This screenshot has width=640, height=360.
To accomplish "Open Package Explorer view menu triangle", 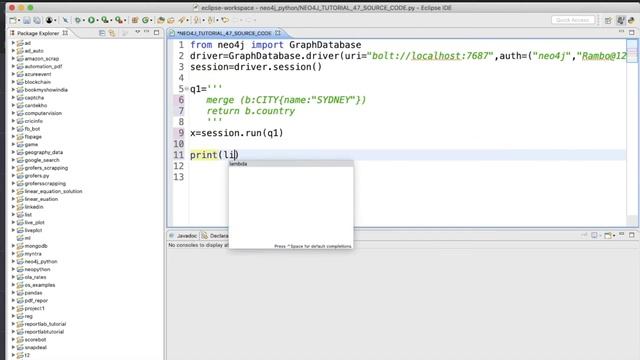I will (138, 32).
